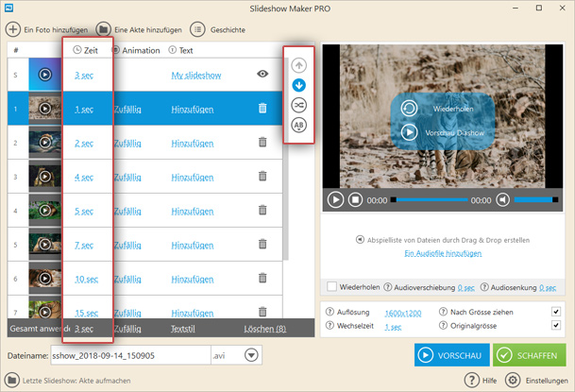Uncheck the Originalgrösse checkbox

tap(556, 325)
